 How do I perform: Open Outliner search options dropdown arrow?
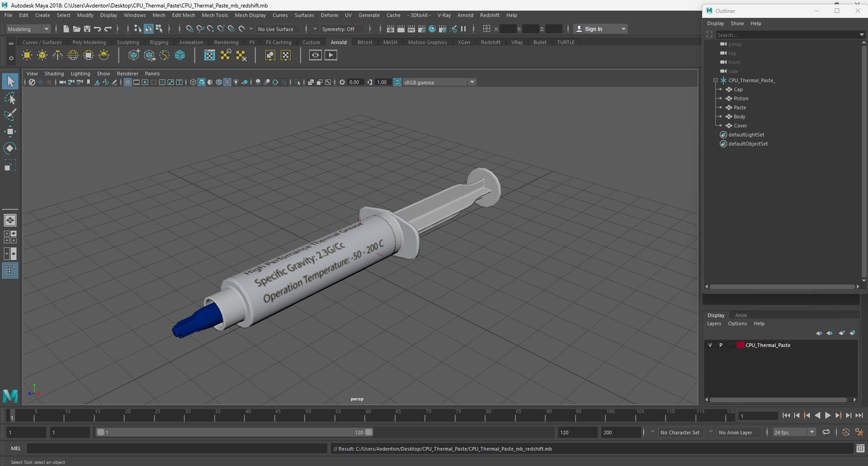pyautogui.click(x=862, y=35)
